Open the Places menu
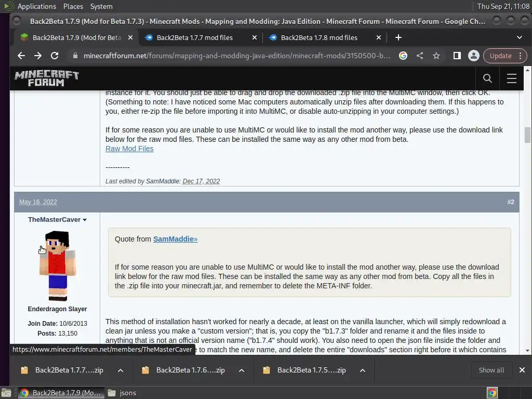 73,6
